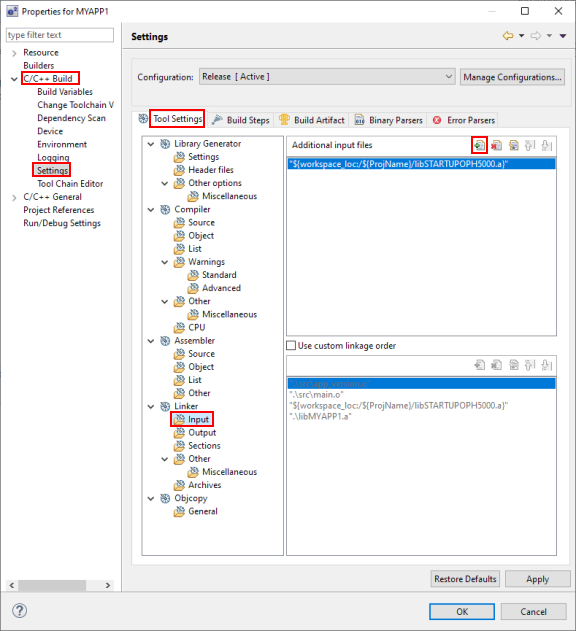Click the Apply button
576x631 pixels.
tap(537, 579)
